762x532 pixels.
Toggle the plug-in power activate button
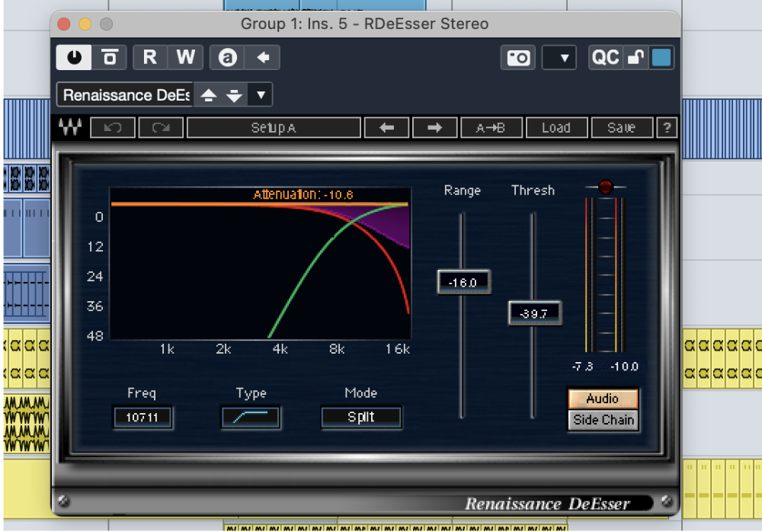point(74,57)
